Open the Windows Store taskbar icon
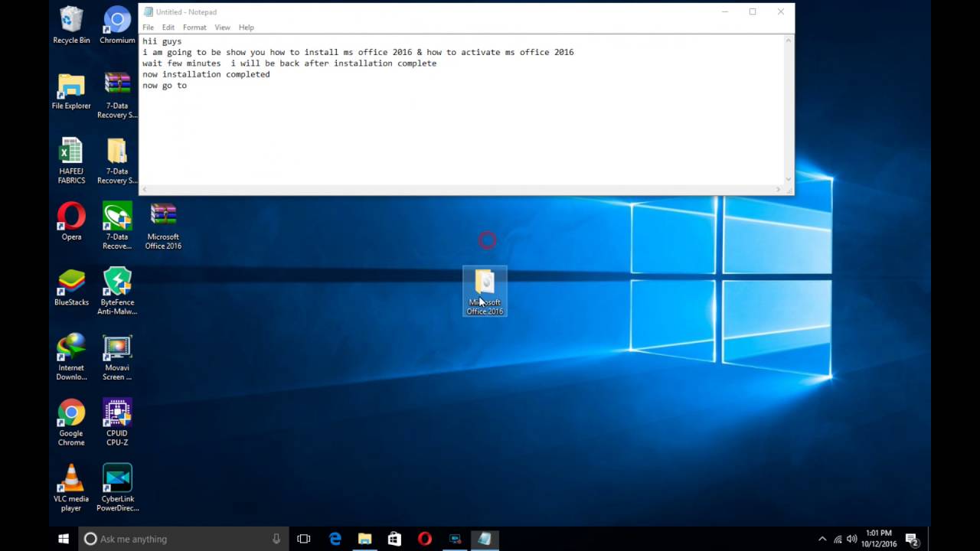The image size is (980, 551). click(x=394, y=539)
